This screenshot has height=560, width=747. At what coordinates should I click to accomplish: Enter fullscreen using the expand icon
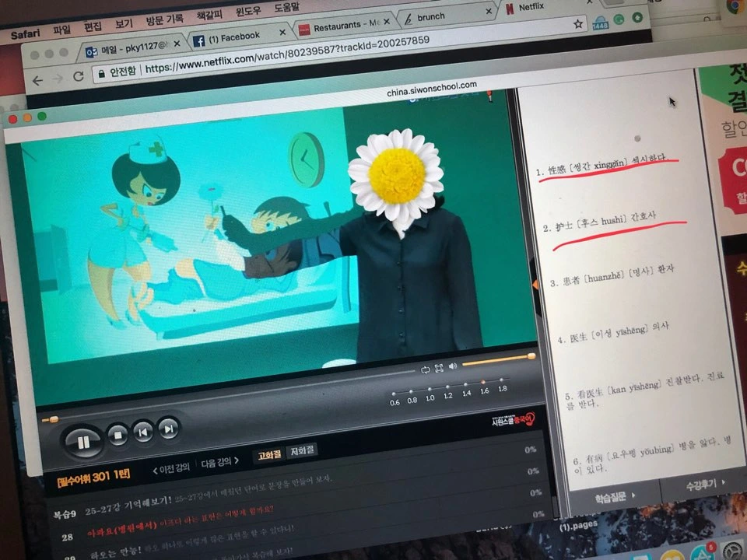[439, 368]
